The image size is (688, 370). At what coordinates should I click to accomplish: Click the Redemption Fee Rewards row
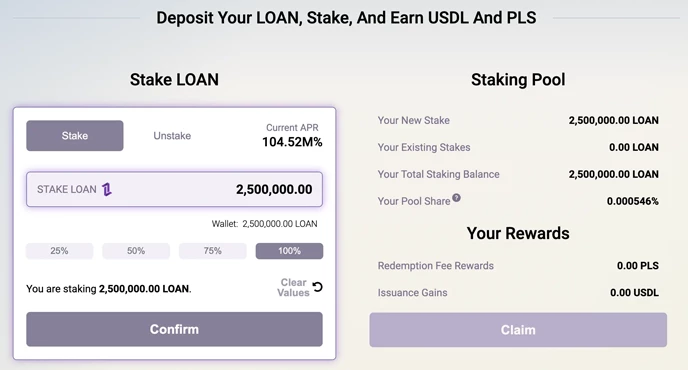tap(518, 266)
